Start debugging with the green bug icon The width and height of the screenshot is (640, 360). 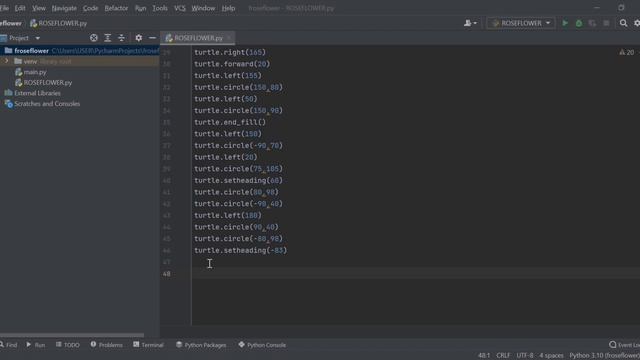579,23
